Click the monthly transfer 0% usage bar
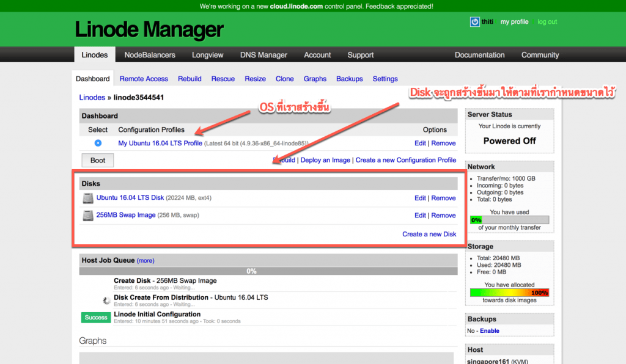The image size is (626, 364). [x=509, y=220]
